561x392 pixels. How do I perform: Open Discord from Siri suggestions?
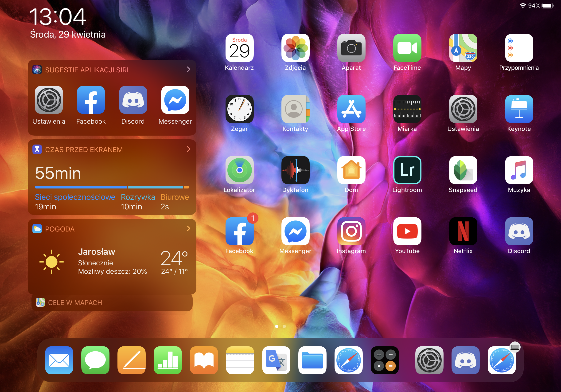coord(133,100)
